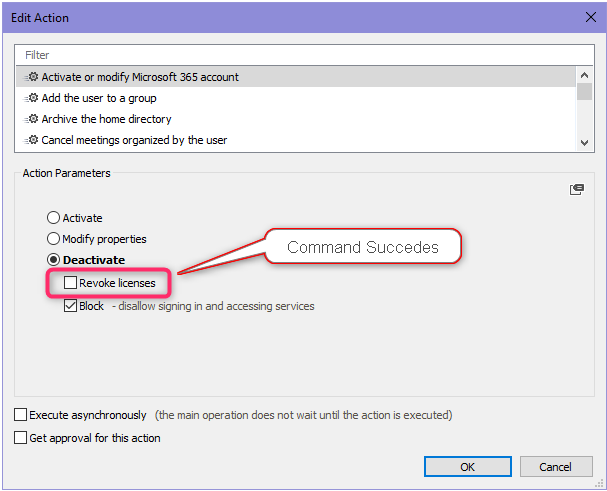Uncheck the Block sign-in checkbox
Image resolution: width=607 pixels, height=491 pixels.
[x=70, y=306]
